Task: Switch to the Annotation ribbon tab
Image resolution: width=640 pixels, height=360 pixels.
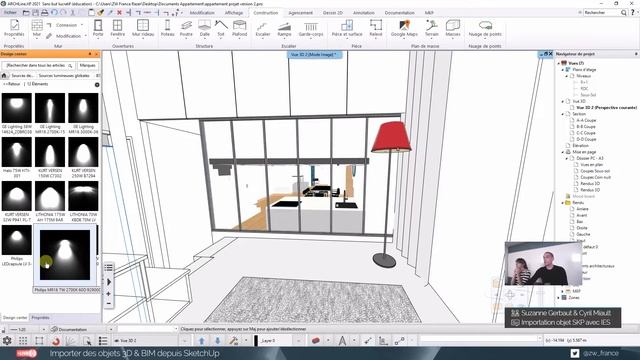Action: [x=363, y=13]
